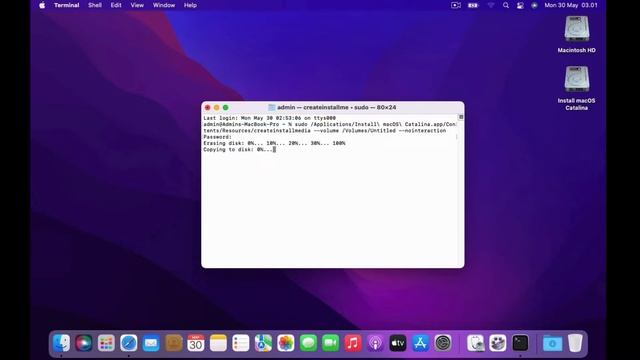The image size is (640, 360).
Task: Minimize the Terminal window
Action: pyautogui.click(x=217, y=107)
